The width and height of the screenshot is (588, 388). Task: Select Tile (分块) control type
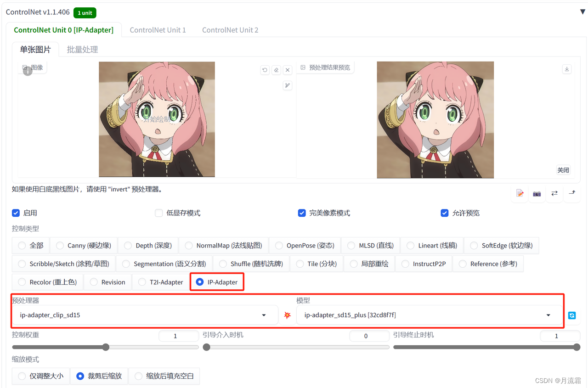coord(317,264)
